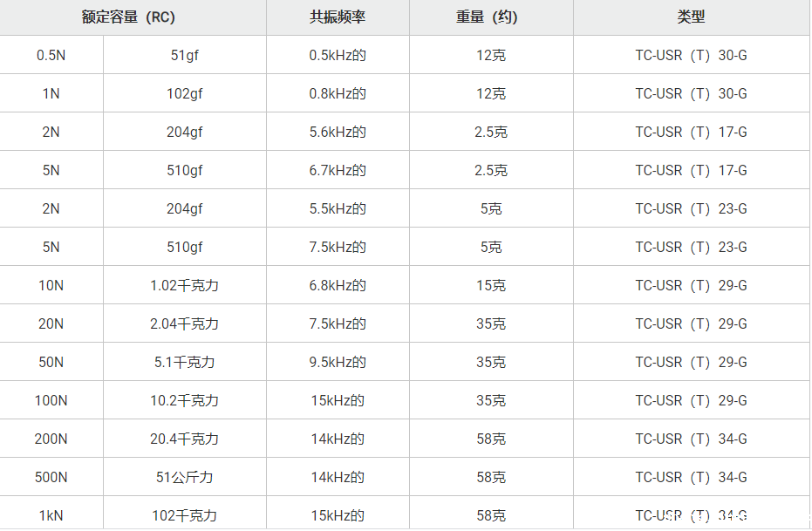The width and height of the screenshot is (812, 531).
Task: Click the 共振频率 column header
Action: 337,17
